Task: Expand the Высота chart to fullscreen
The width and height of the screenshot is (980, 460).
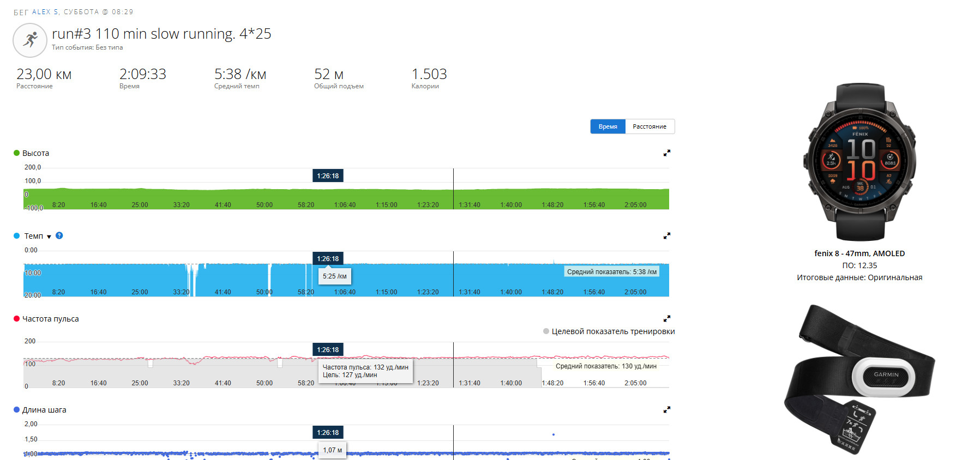Action: click(x=666, y=153)
